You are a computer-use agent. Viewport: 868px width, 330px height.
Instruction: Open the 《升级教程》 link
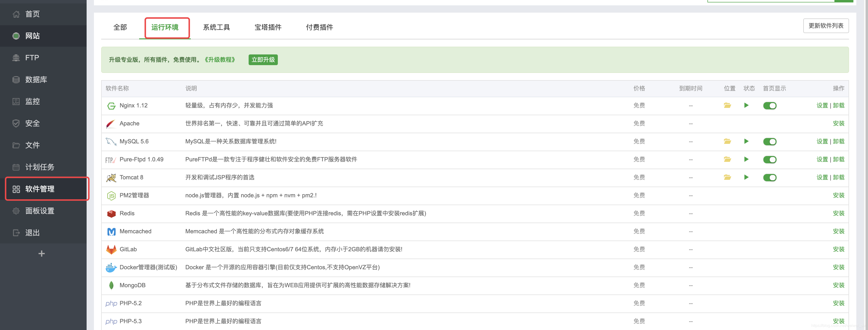pos(220,60)
